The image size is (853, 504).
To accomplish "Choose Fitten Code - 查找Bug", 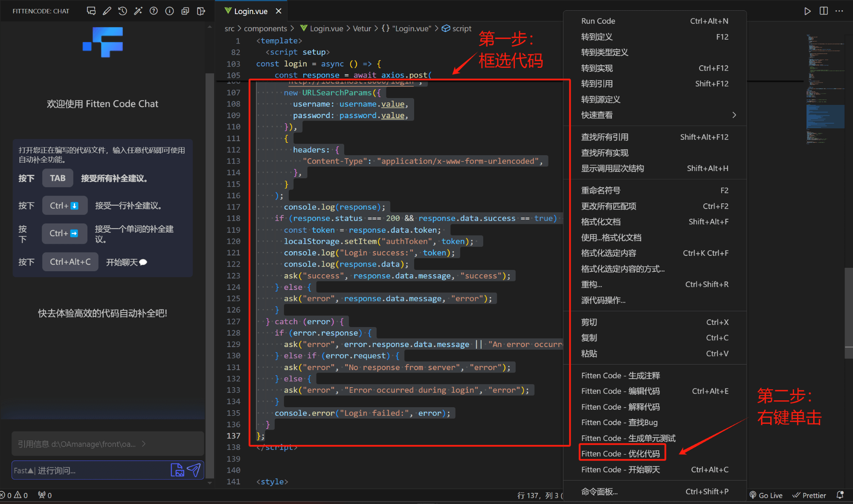I will (x=655, y=423).
